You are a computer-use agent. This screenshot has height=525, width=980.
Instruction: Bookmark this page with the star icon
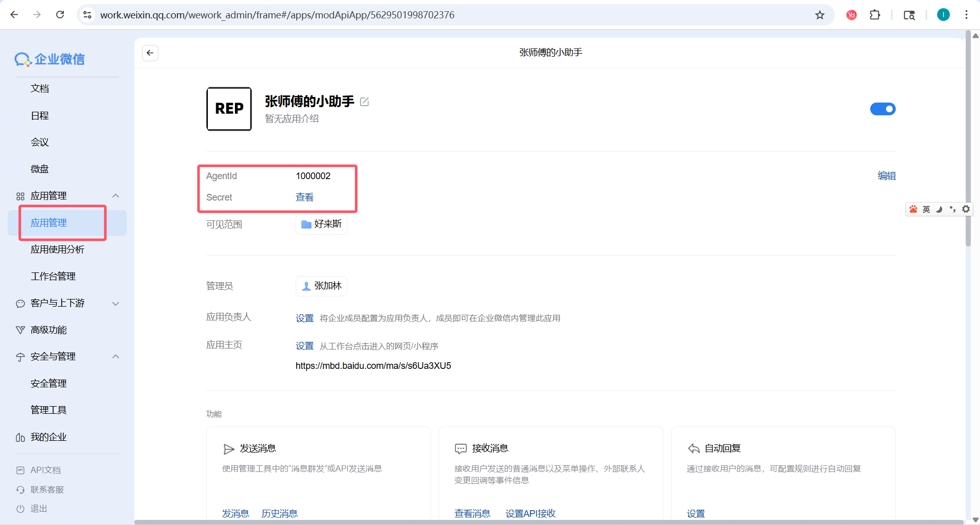pos(820,15)
